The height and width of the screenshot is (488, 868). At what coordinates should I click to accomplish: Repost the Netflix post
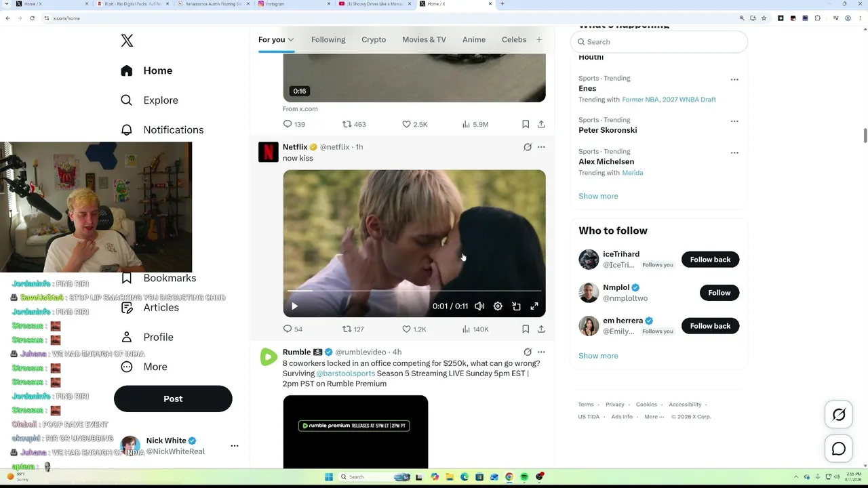click(353, 329)
